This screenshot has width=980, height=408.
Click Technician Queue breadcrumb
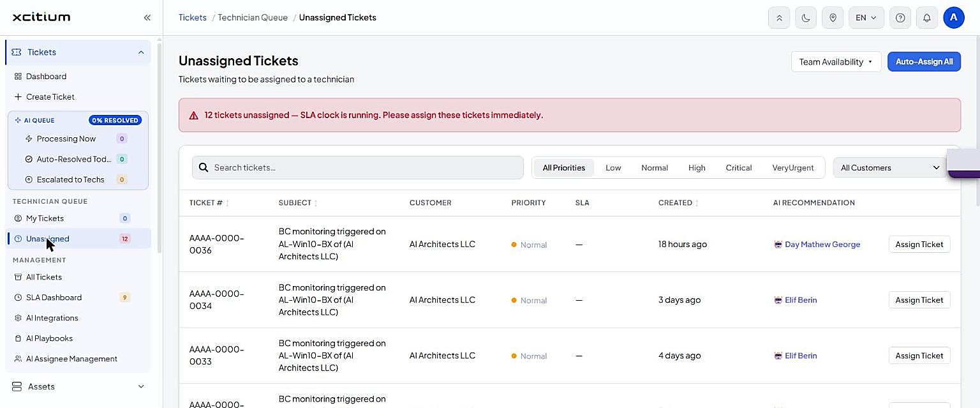click(x=253, y=17)
